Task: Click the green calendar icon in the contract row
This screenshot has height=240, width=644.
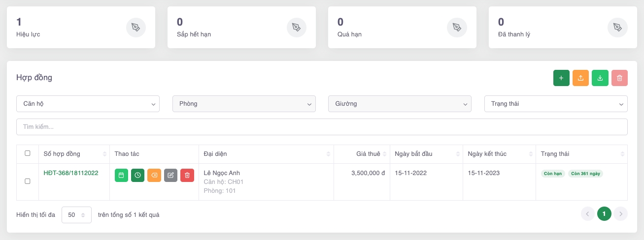Action: click(121, 176)
